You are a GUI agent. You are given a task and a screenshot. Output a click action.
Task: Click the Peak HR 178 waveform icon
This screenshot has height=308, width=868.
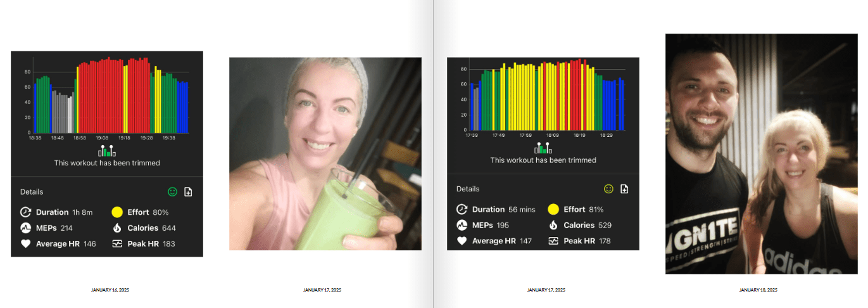(553, 241)
